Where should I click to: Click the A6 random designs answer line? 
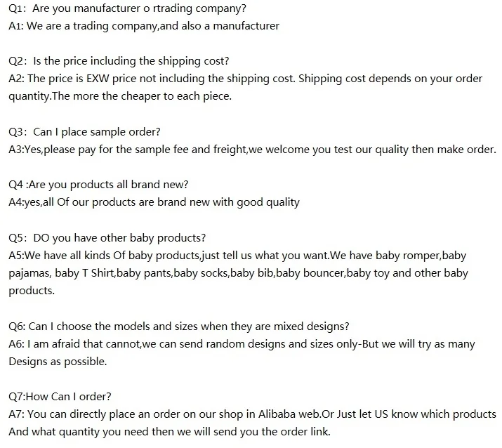tap(242, 344)
